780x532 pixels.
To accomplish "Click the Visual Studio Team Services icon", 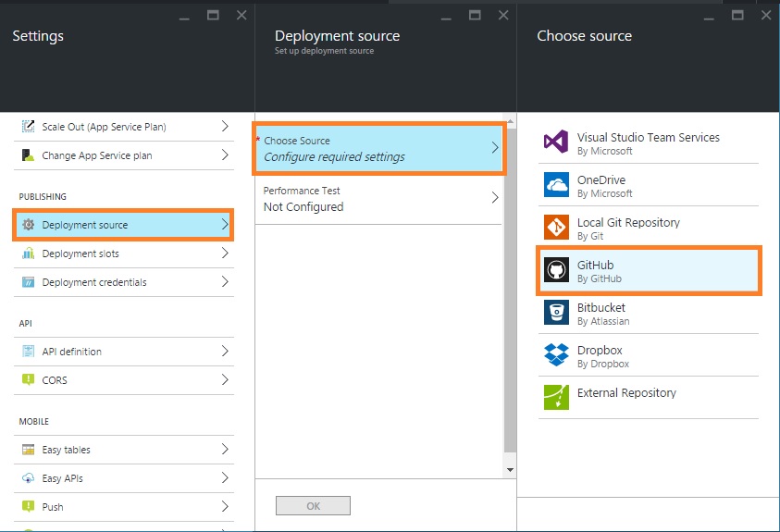I will [556, 142].
